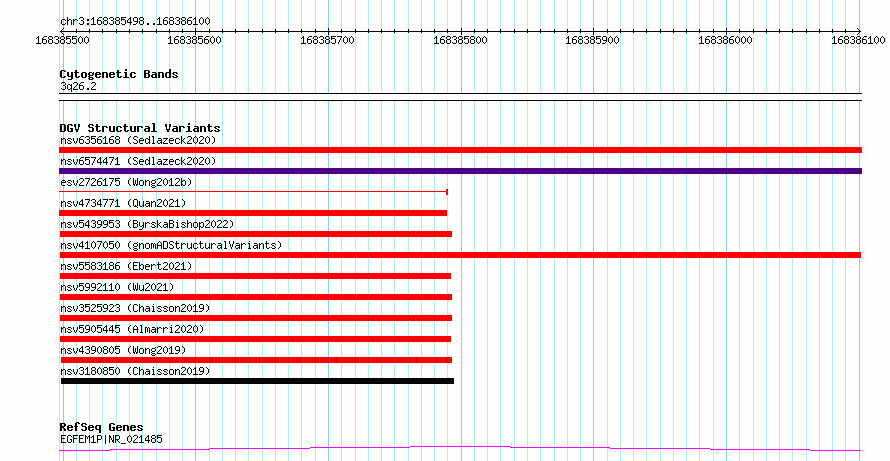Viewport: 890px width, 461px height.
Task: Open variant esv2726175 (Wong2012b) label
Action: tap(126, 182)
